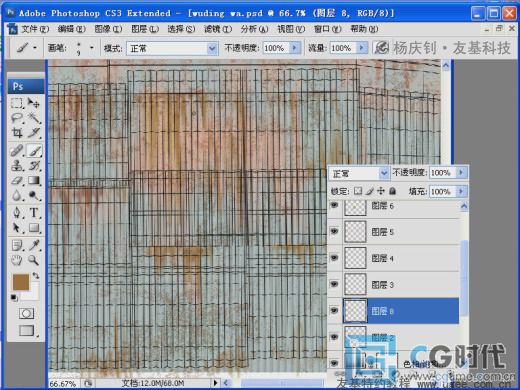Image resolution: width=520 pixels, height=390 pixels.
Task: Click the brown foreground color swatch
Action: click(x=21, y=282)
